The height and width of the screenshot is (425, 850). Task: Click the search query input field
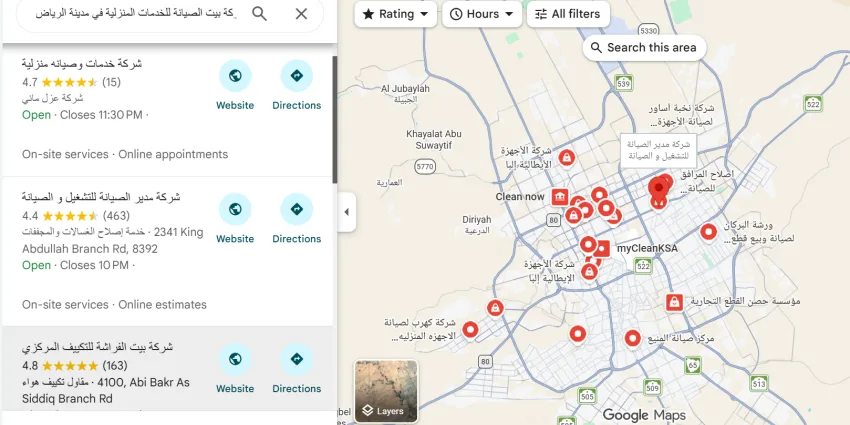tap(130, 14)
